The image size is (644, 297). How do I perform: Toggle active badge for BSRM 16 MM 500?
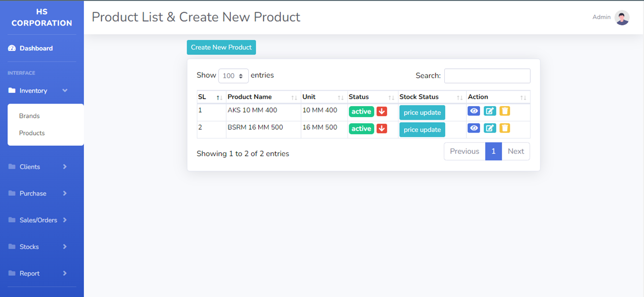361,129
